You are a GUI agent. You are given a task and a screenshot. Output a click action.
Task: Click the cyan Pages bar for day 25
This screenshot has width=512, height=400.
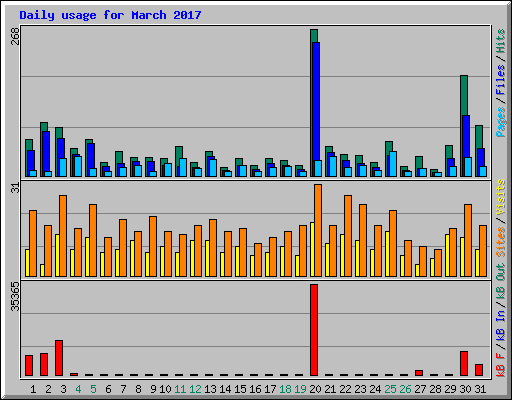393,164
